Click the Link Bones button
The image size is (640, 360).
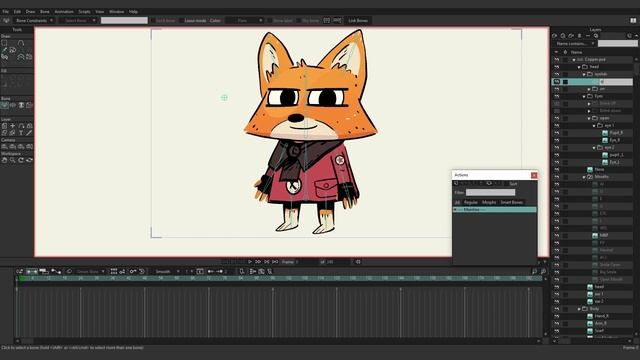click(x=358, y=20)
